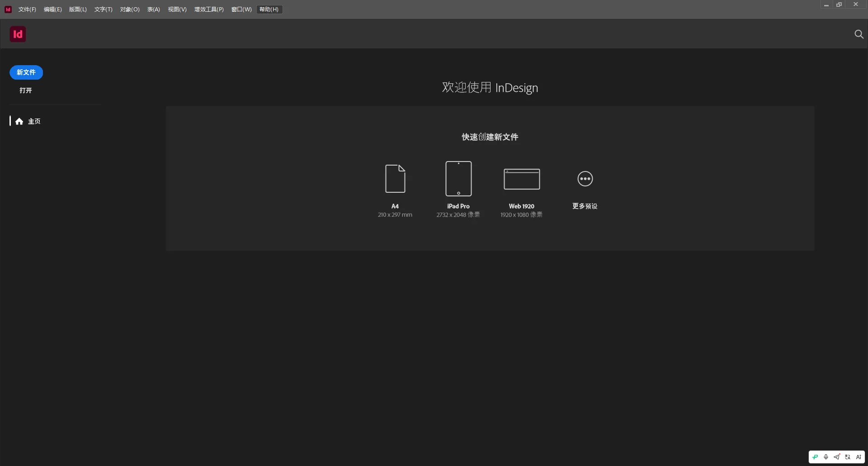
Task: Click the Web 1920 preset label
Action: (x=522, y=206)
